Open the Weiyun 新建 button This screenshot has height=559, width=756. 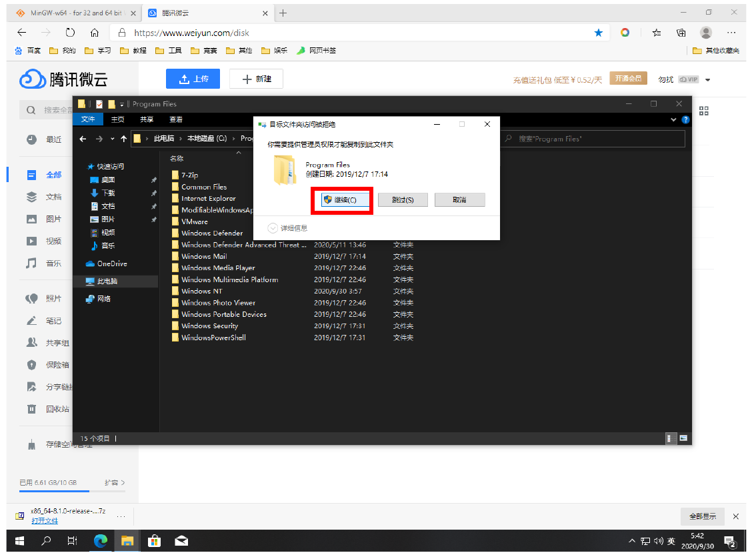[x=256, y=79]
